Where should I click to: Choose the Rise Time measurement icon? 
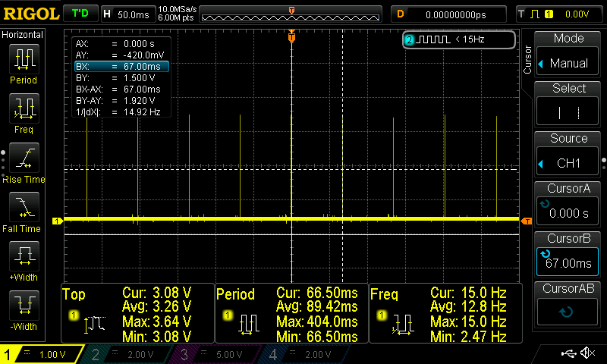click(x=24, y=158)
